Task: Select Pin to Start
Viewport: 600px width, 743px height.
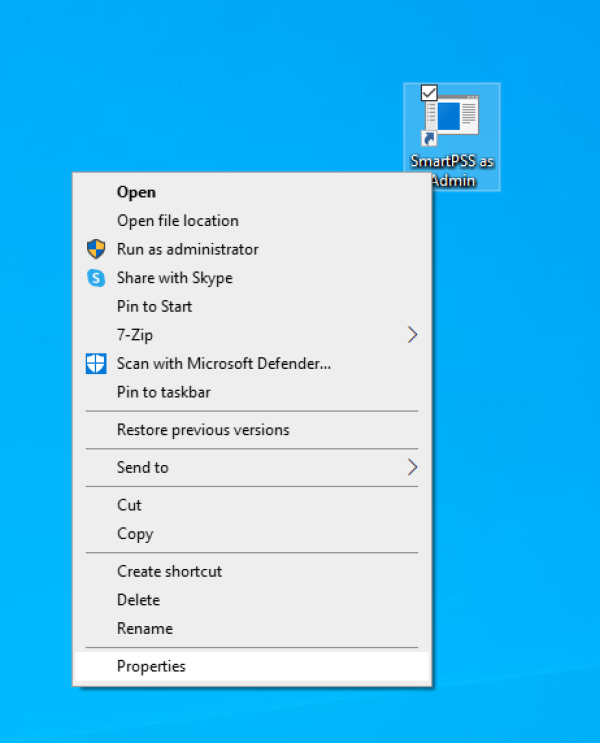Action: [154, 306]
